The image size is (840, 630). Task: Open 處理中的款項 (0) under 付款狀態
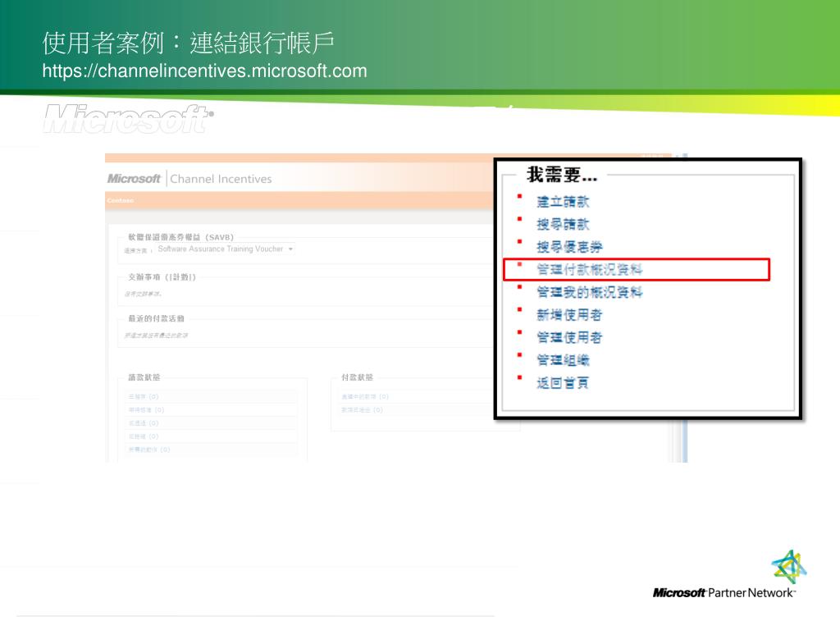coord(365,397)
